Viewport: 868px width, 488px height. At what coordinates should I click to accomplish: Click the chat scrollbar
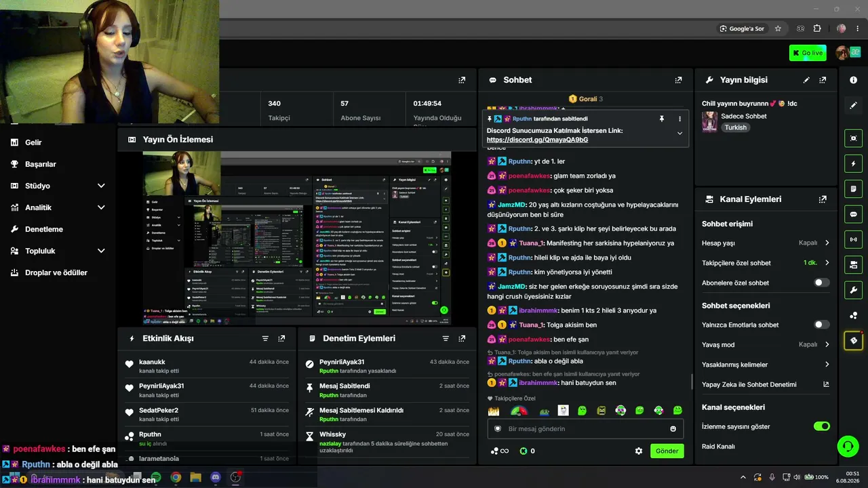point(691,382)
